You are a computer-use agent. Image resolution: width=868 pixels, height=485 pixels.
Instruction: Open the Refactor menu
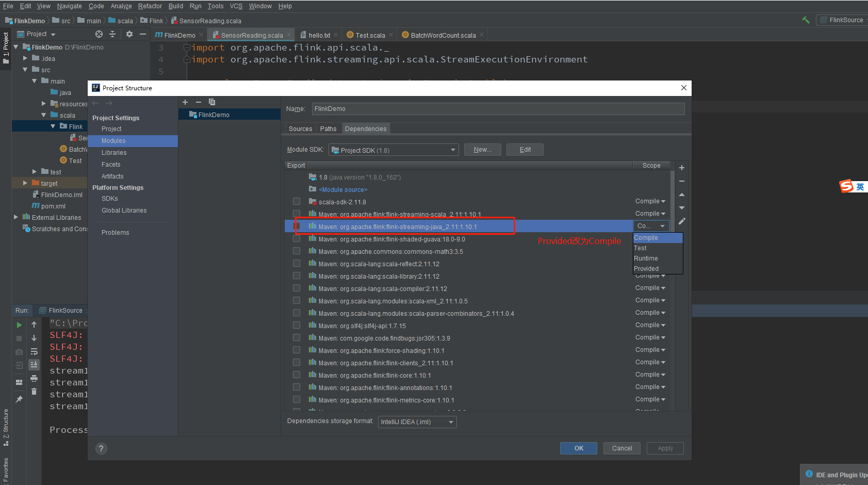[150, 6]
